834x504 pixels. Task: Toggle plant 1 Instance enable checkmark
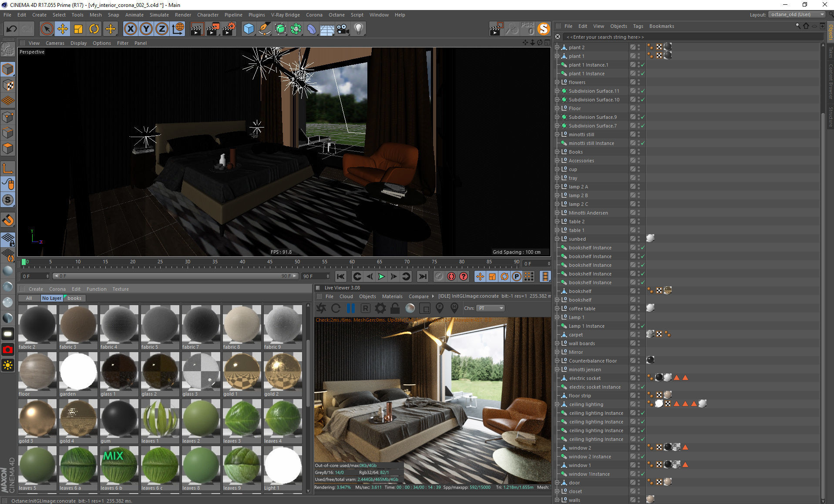click(642, 74)
